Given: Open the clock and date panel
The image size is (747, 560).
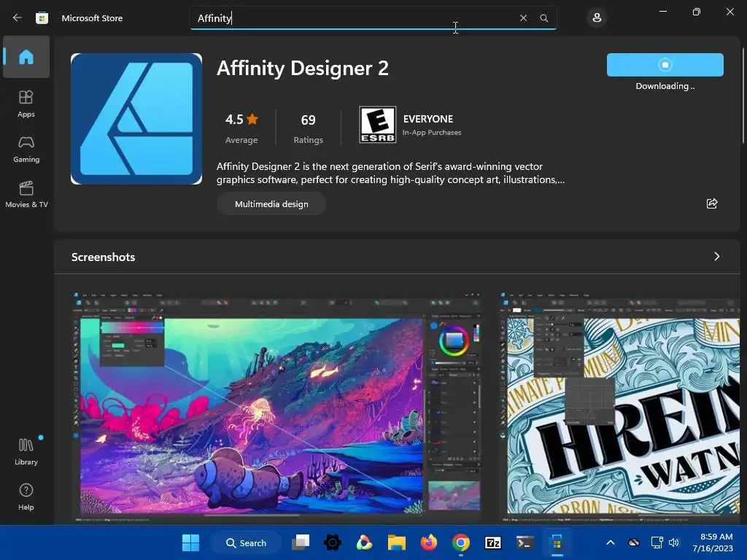Looking at the screenshot, I should click(713, 542).
